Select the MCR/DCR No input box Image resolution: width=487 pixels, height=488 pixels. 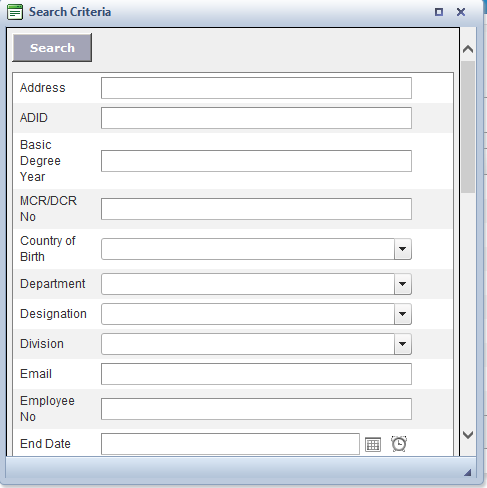coord(256,209)
